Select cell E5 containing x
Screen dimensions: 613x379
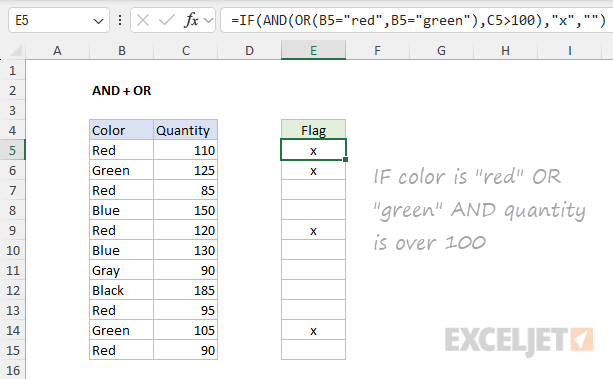tap(314, 150)
